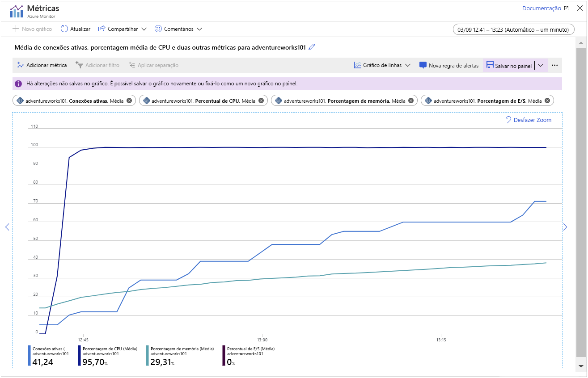Click the Conexões ativas legend color swatch
Viewport: 588px width, 378px height.
pos(30,356)
